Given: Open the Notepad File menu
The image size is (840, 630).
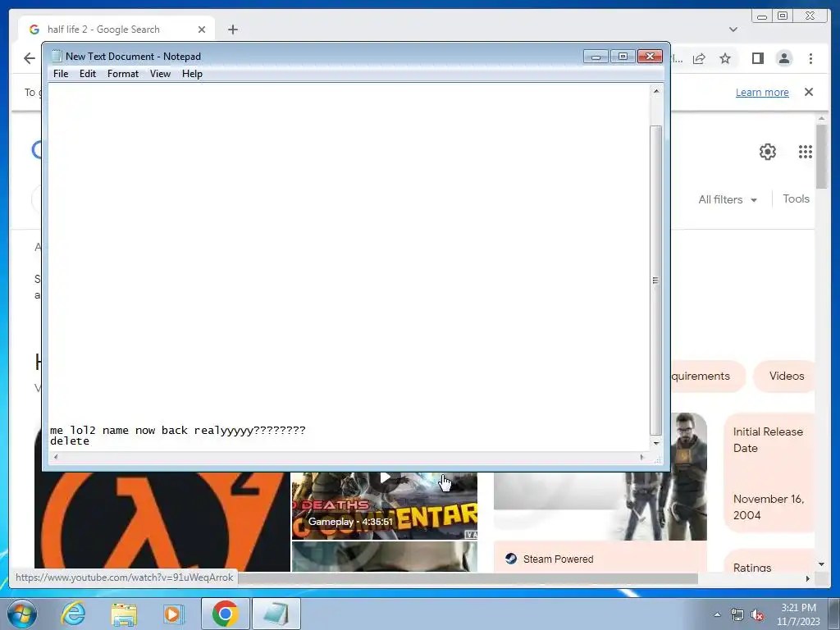Looking at the screenshot, I should pyautogui.click(x=61, y=74).
